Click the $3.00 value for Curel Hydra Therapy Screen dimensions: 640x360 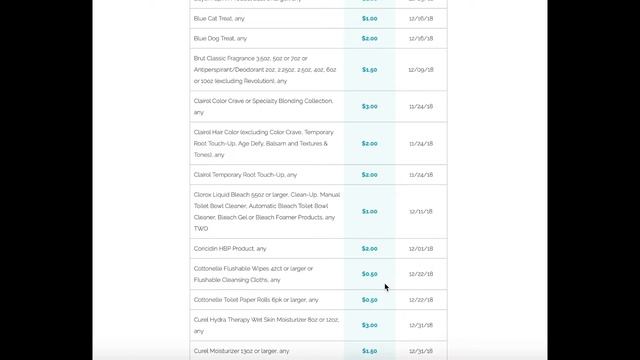369,325
